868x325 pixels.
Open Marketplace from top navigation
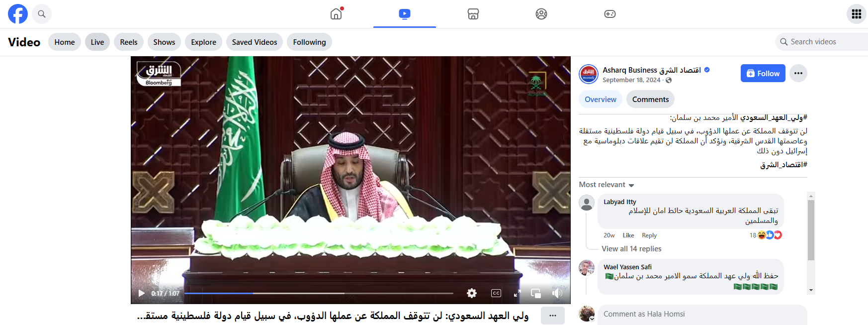[x=473, y=14]
